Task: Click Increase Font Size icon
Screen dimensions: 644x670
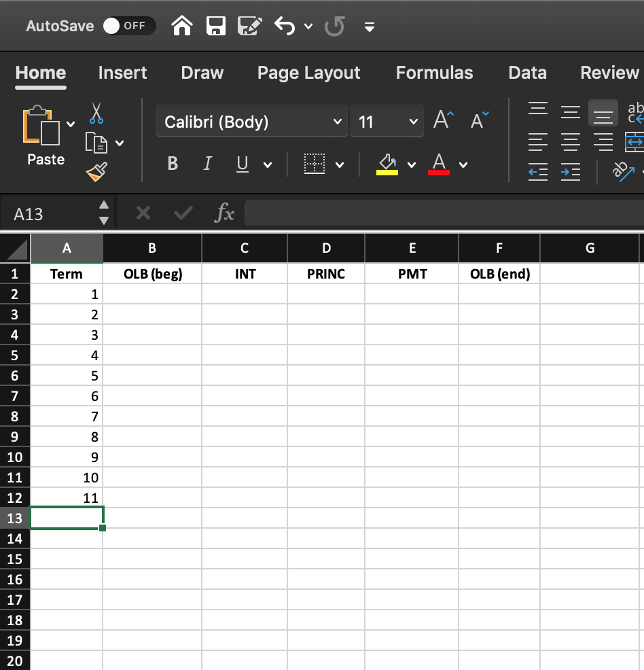Action: (444, 120)
